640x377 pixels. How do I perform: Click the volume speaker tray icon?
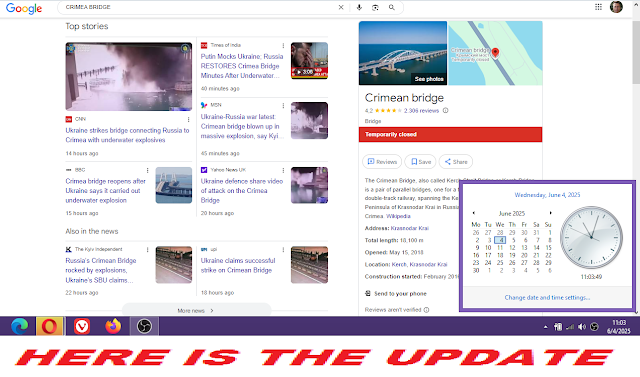[x=582, y=326]
